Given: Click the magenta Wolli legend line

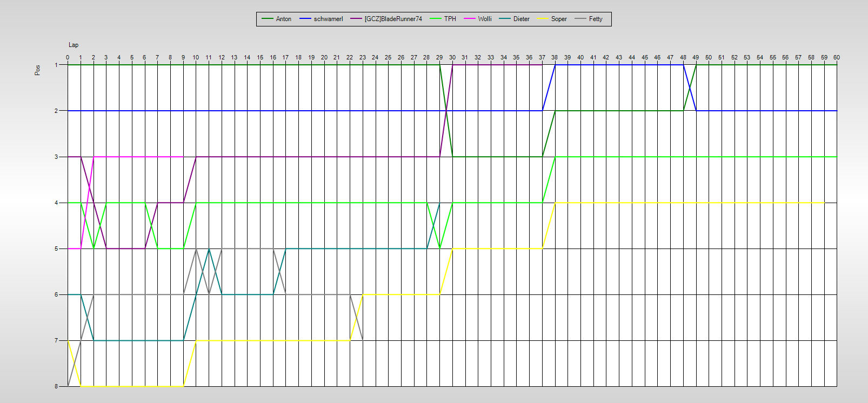Looking at the screenshot, I should (469, 19).
